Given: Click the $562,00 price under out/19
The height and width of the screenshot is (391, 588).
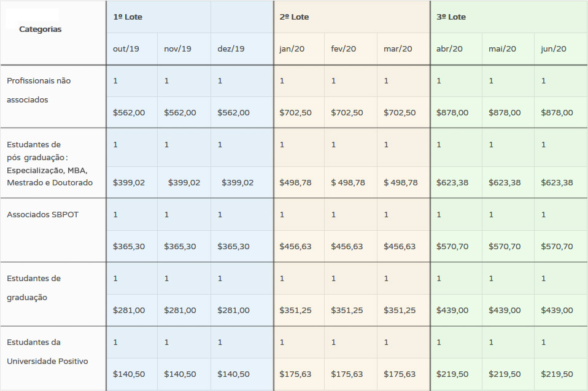Looking at the screenshot, I should 129,112.
